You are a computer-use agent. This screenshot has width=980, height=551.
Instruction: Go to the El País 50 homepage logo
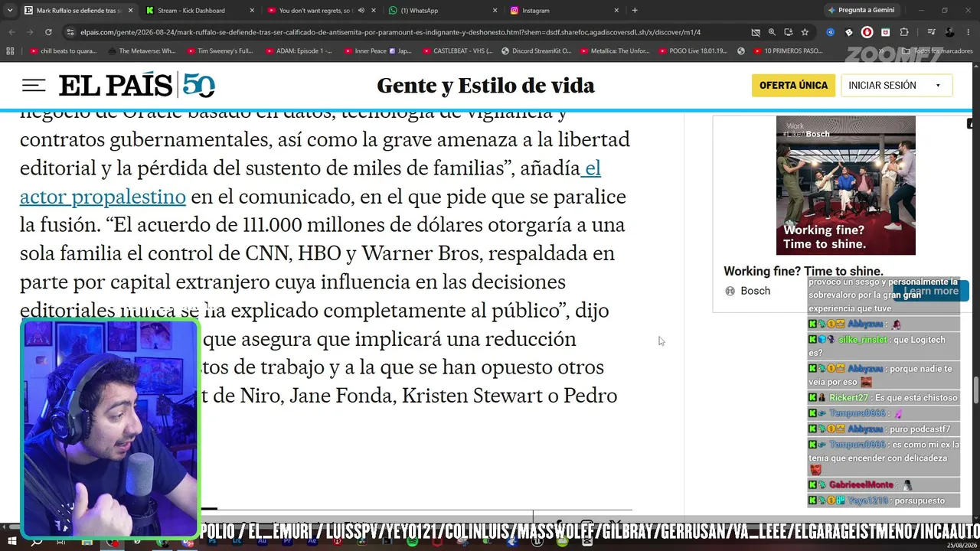(x=137, y=86)
